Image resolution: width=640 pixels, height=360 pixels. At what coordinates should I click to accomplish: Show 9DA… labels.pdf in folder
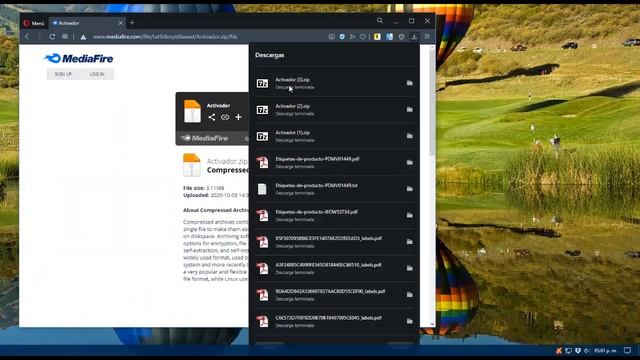pos(409,295)
